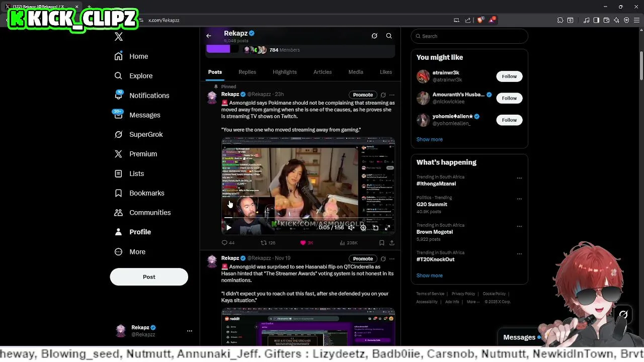
Task: Open SuperGrok from the sidebar
Action: pyautogui.click(x=138, y=134)
